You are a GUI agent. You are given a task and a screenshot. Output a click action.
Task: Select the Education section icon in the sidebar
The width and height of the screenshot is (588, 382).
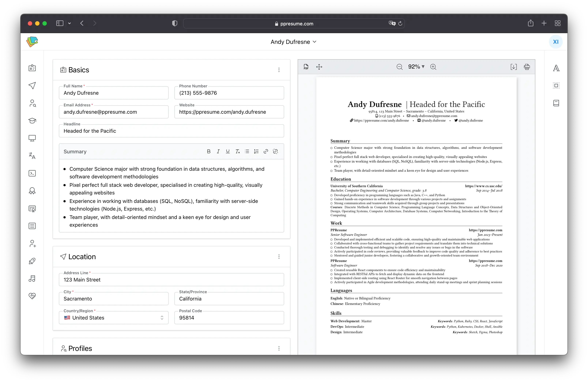[32, 121]
